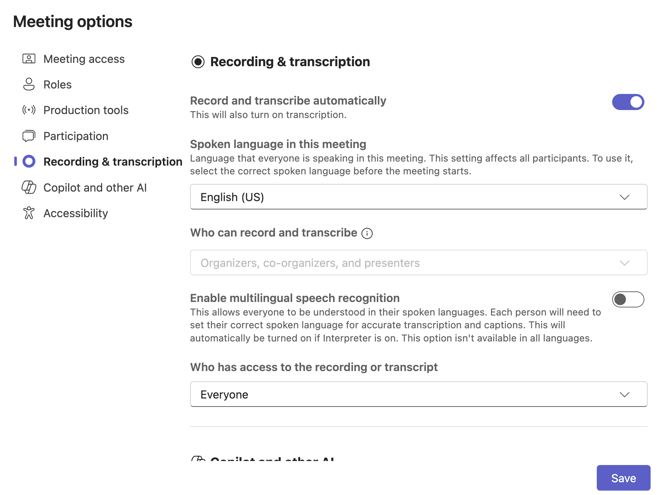Click the Save button
The width and height of the screenshot is (670, 495).
pyautogui.click(x=623, y=478)
